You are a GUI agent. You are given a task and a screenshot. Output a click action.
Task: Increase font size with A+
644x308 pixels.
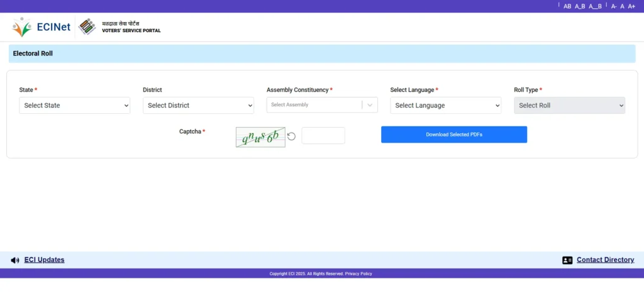click(x=631, y=6)
